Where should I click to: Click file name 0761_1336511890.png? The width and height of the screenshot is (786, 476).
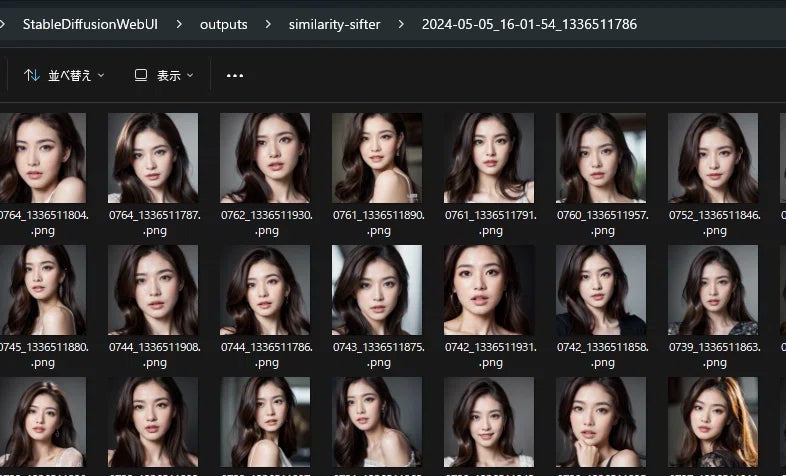pyautogui.click(x=379, y=223)
